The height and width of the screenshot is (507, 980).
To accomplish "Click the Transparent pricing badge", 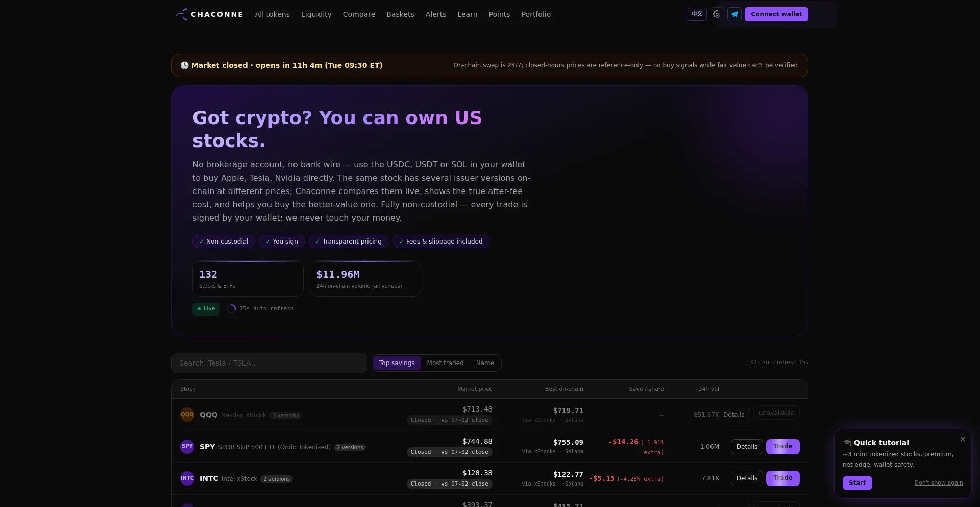I will [x=349, y=242].
